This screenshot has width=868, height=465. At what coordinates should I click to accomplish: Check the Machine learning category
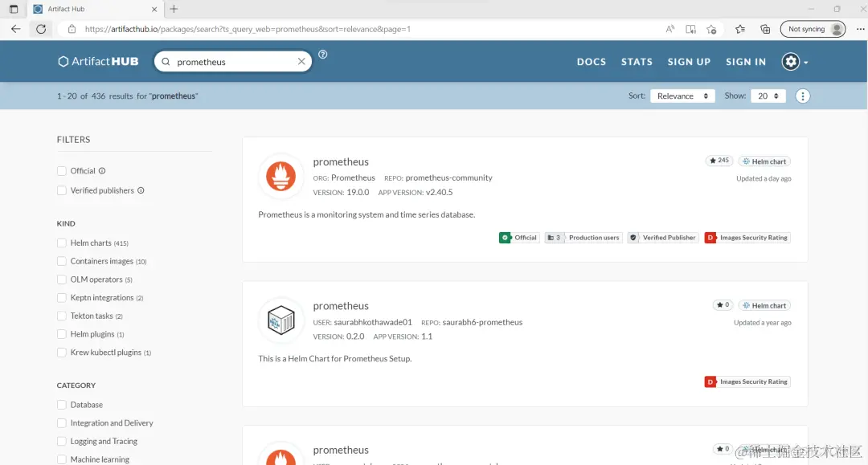pos(61,459)
